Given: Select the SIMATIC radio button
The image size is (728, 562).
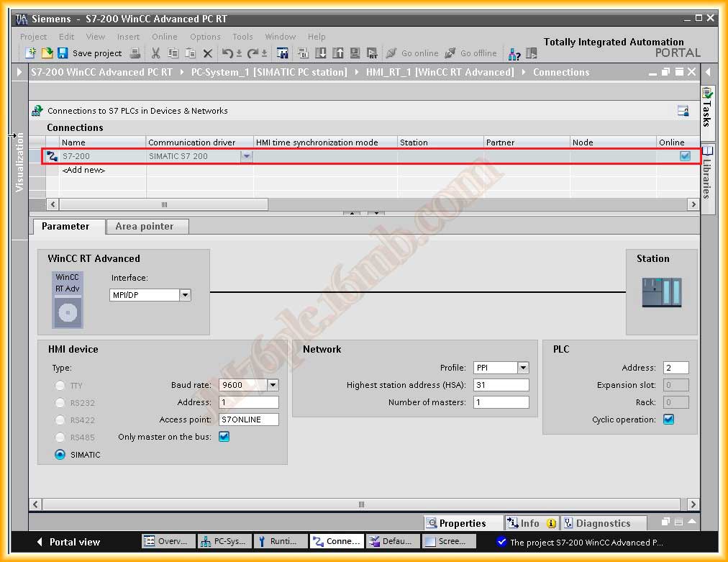Looking at the screenshot, I should [x=60, y=455].
